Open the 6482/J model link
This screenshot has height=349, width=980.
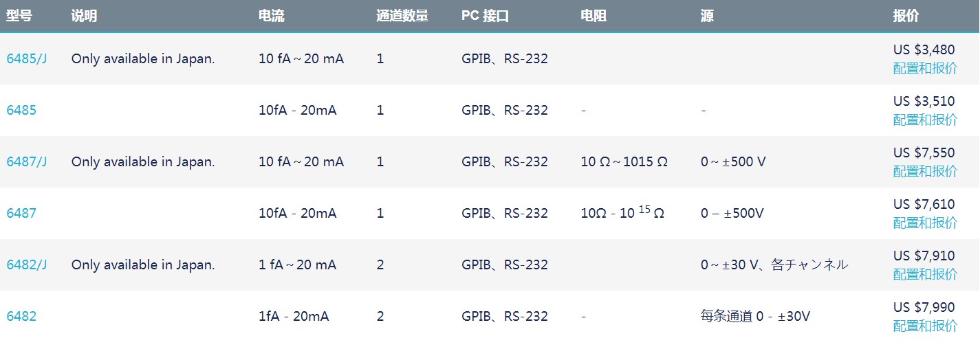(27, 265)
